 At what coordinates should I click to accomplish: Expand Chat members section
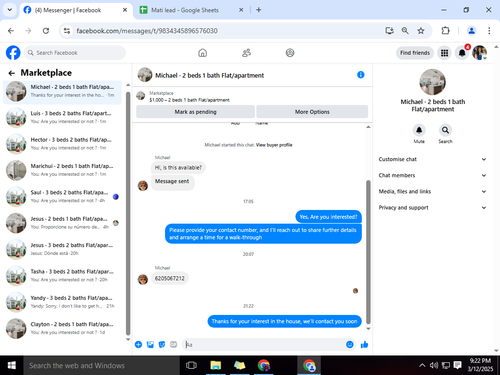coord(432,175)
